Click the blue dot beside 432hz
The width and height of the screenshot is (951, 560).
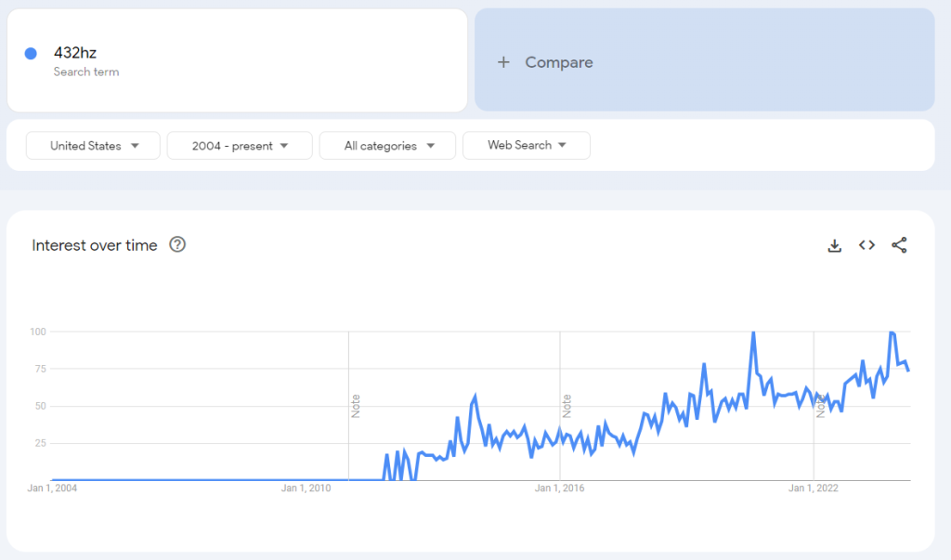coord(31,54)
